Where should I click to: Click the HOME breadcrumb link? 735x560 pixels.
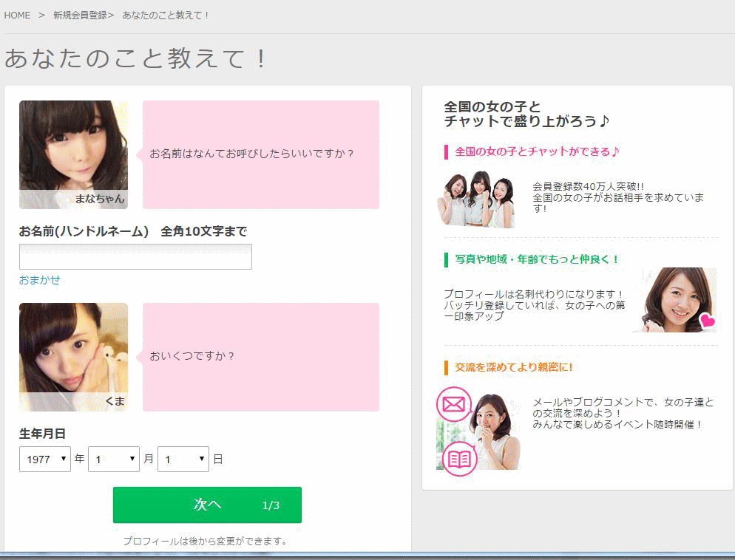point(17,16)
